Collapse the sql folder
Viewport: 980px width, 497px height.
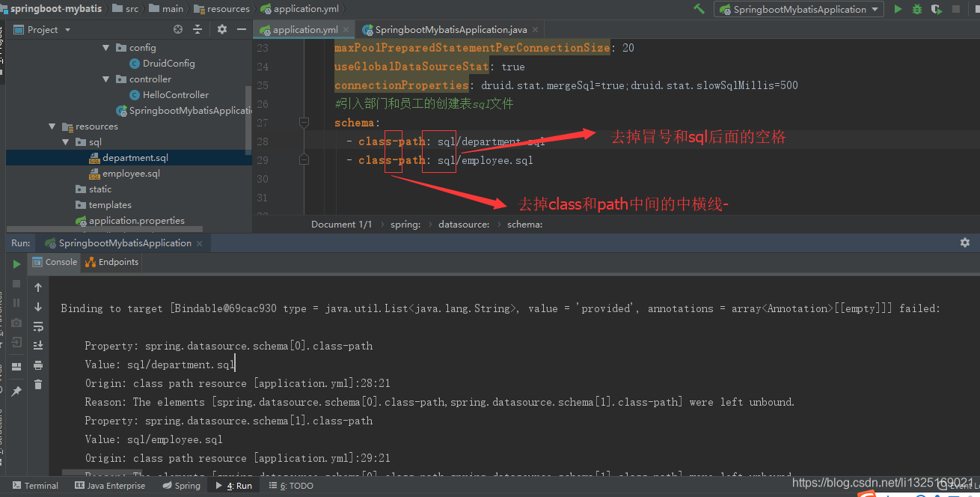point(66,141)
